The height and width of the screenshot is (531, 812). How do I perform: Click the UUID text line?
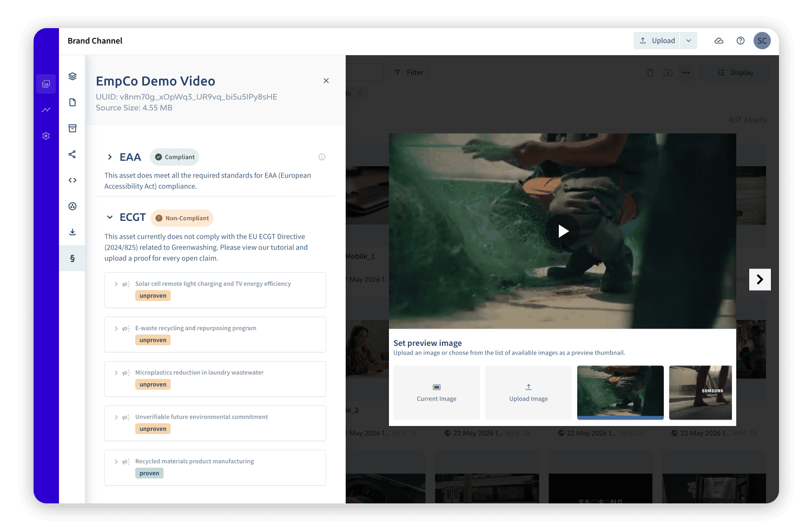(x=187, y=97)
